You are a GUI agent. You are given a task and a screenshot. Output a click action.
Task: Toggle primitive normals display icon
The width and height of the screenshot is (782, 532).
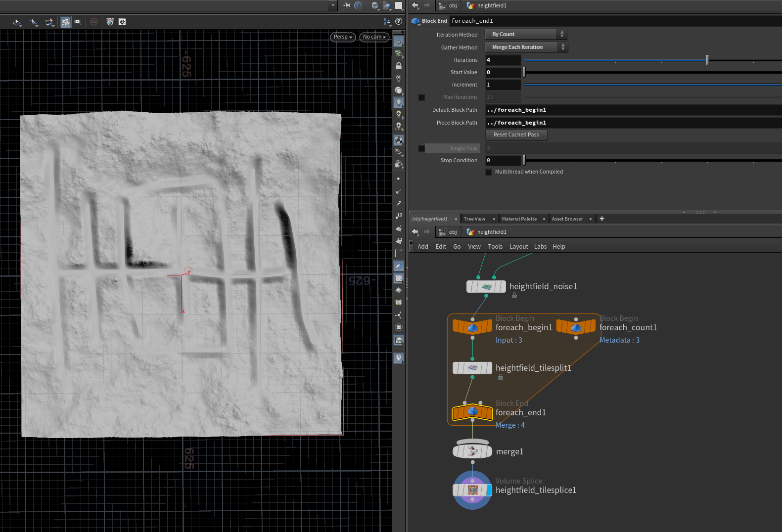(399, 228)
